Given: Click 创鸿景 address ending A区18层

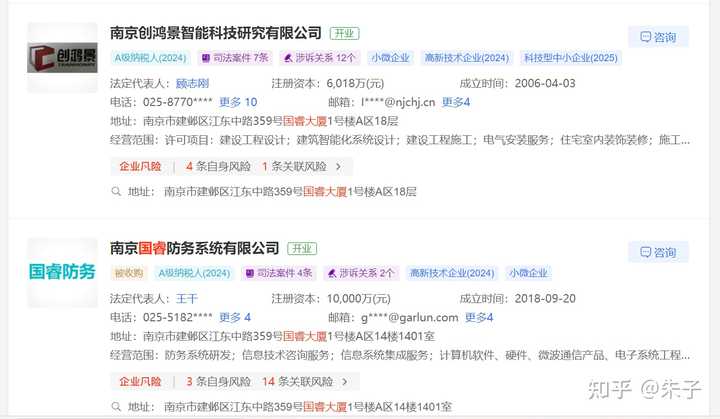Looking at the screenshot, I should pos(270,121).
